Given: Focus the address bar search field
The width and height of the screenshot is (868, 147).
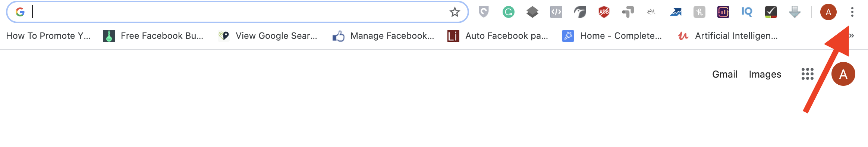Looking at the screenshot, I should tap(239, 12).
